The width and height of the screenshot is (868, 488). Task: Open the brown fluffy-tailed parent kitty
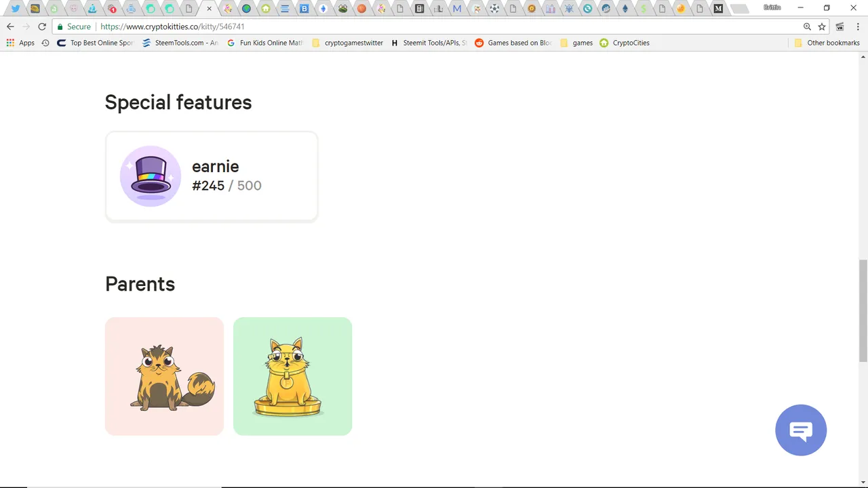coord(164,376)
